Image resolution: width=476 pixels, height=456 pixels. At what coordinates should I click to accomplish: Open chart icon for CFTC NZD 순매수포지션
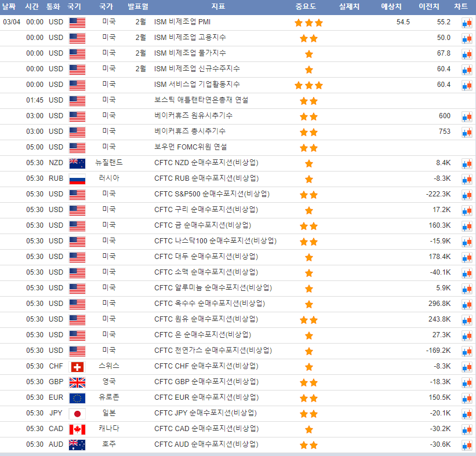[466, 163]
